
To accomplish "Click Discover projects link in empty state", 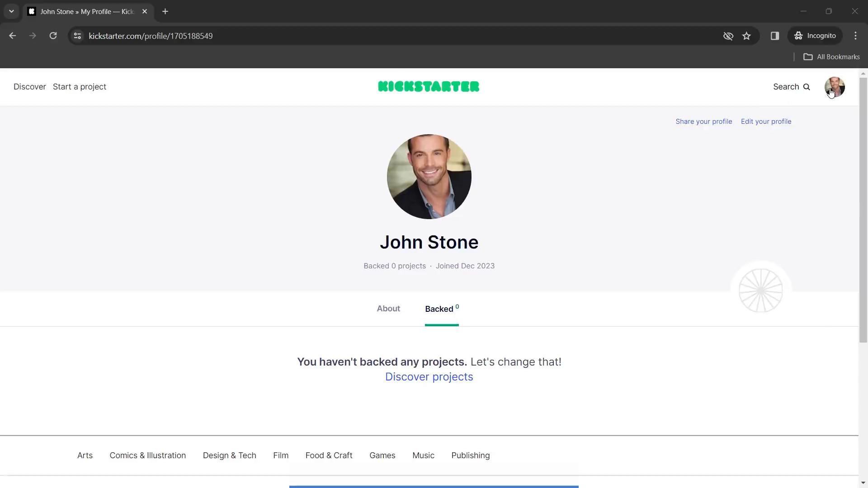I will click(429, 376).
